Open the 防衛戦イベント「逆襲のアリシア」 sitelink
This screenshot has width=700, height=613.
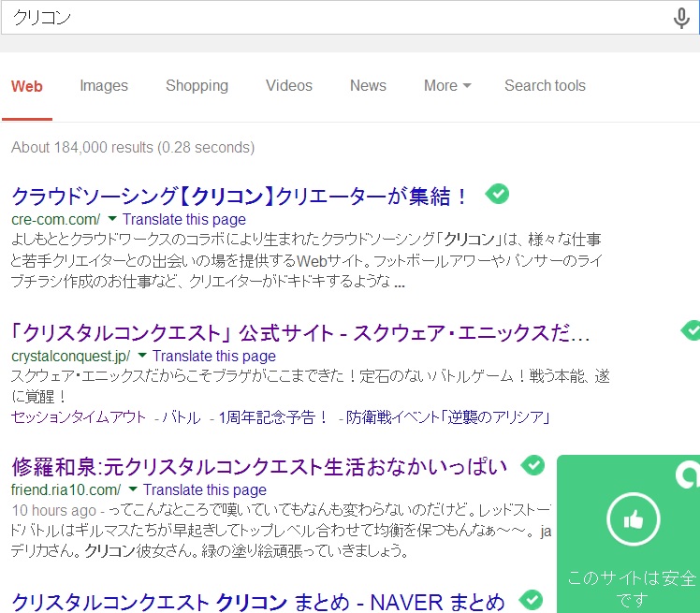(x=447, y=417)
